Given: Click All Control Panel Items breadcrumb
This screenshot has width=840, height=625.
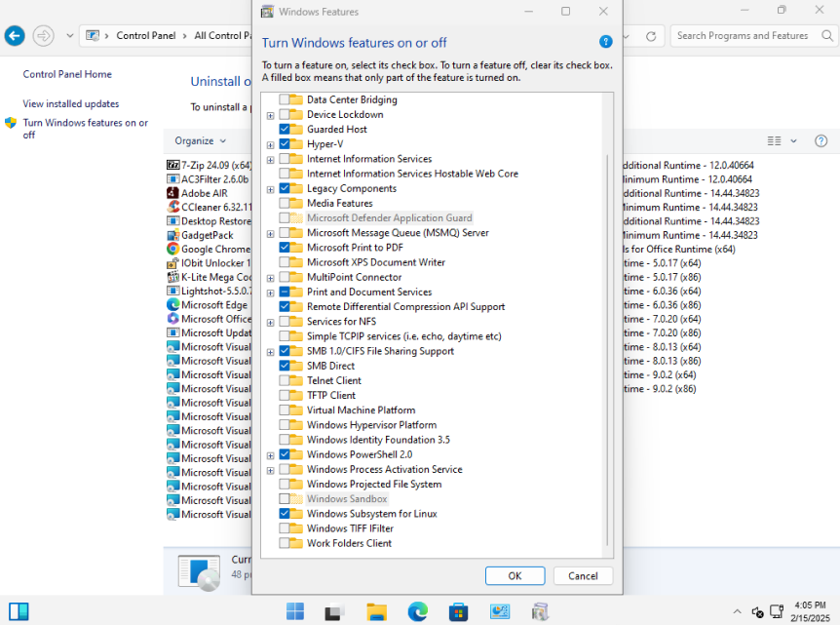Looking at the screenshot, I should point(223,36).
